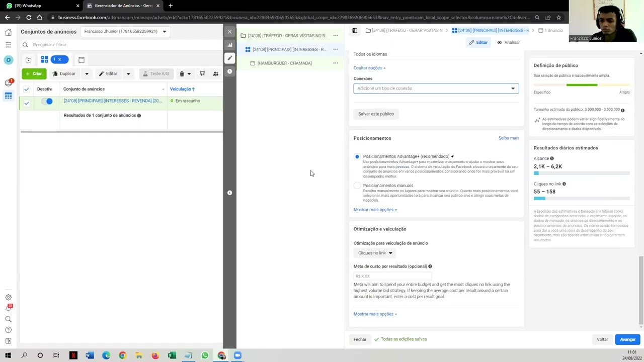The height and width of the screenshot is (362, 644).
Task: Click the search magnifier in left sidebar
Action: click(x=8, y=319)
